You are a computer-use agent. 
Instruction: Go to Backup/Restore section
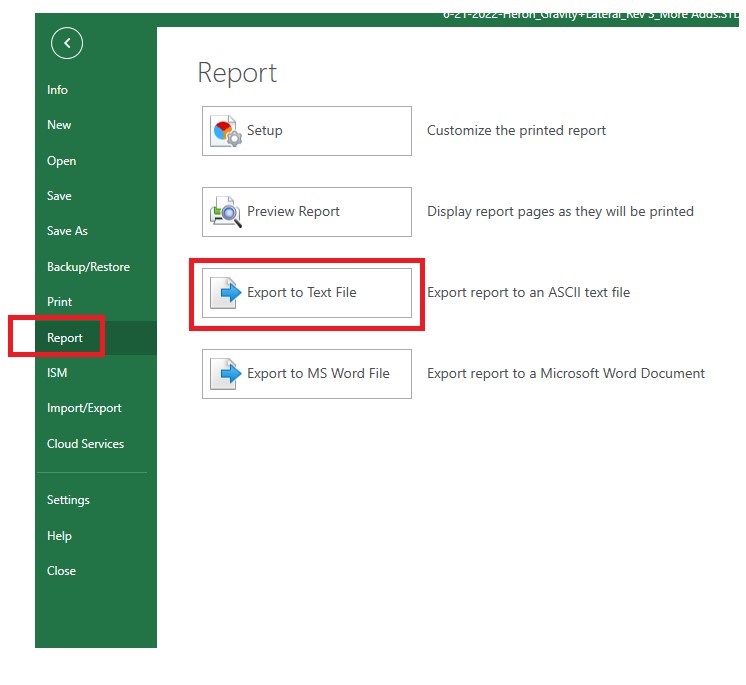click(x=88, y=267)
